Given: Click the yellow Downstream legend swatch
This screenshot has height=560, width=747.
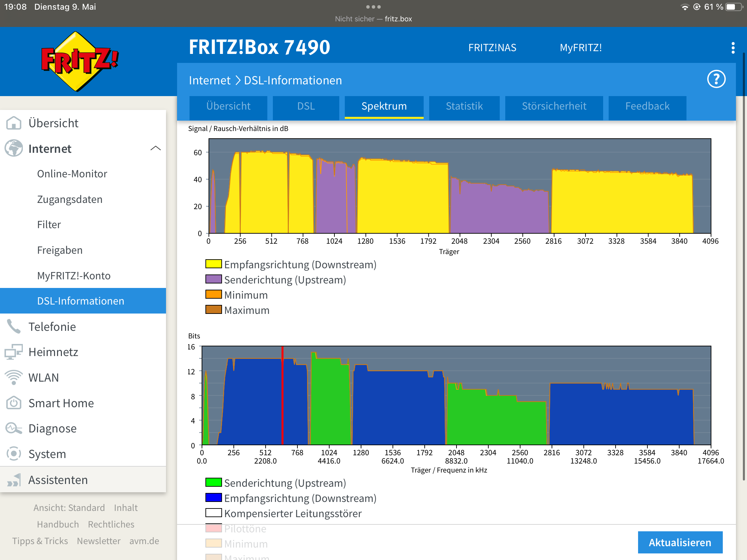Looking at the screenshot, I should 213,264.
